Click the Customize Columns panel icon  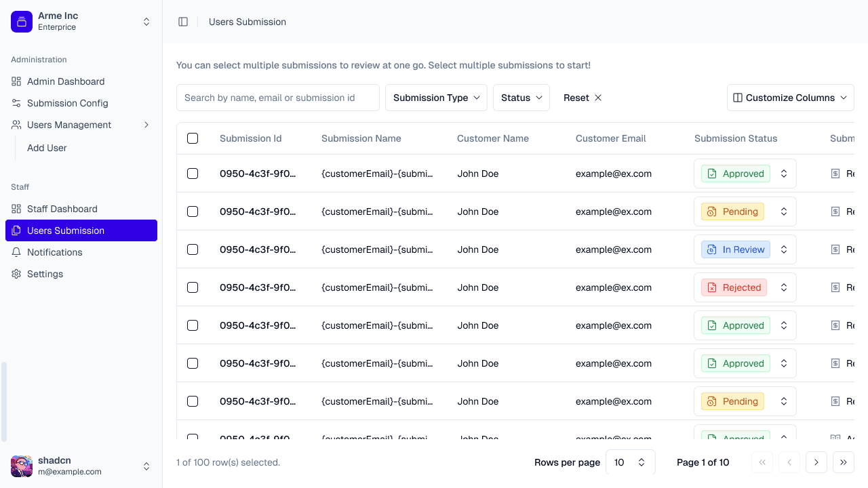point(737,98)
